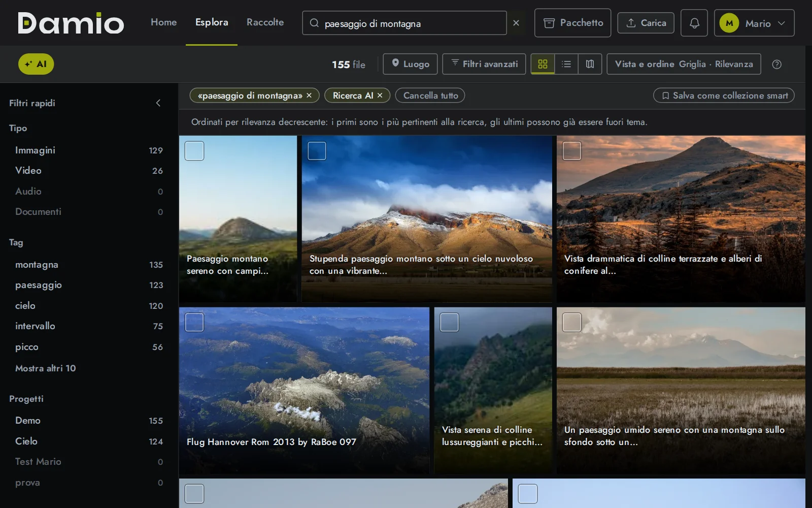
Task: Filter by Immagini type
Action: point(89,150)
